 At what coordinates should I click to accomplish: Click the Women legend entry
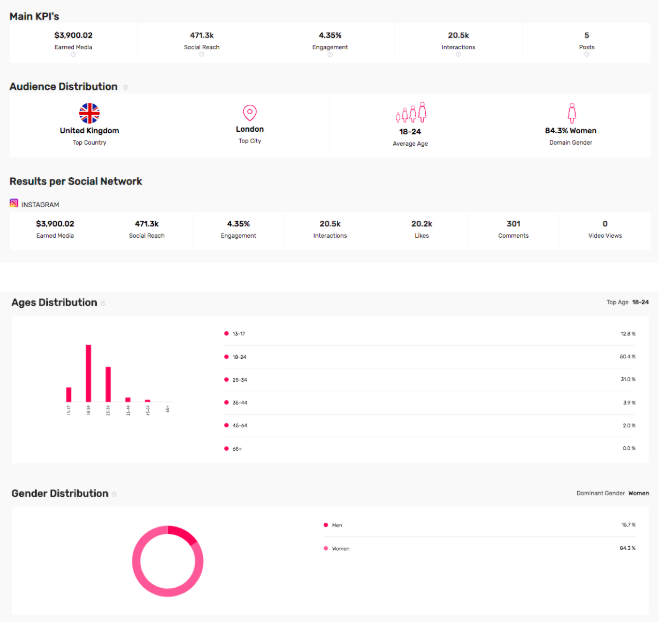(340, 548)
